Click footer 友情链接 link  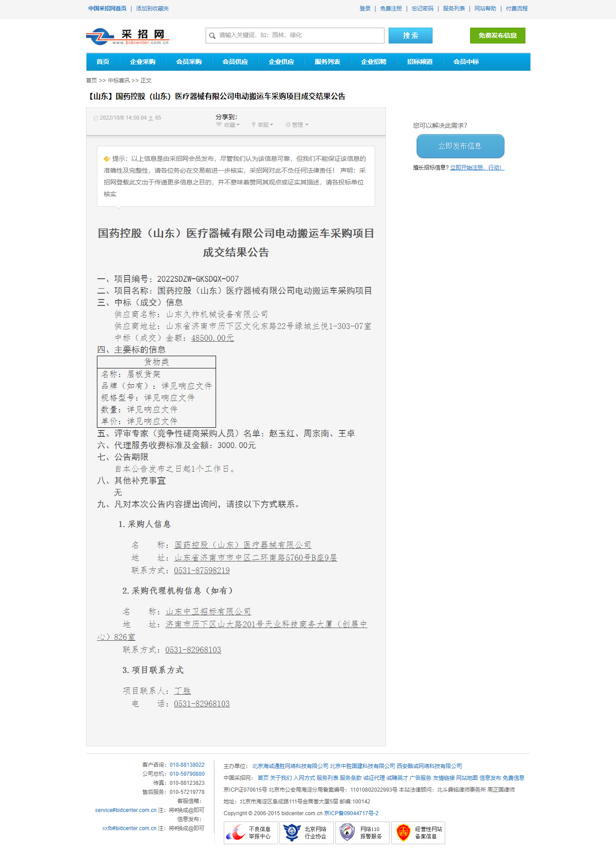click(444, 778)
